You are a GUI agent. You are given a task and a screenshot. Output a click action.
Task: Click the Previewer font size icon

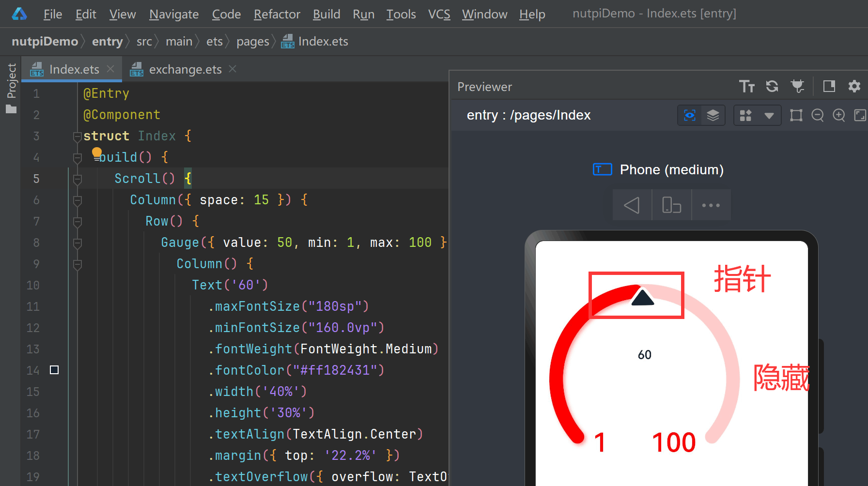click(x=746, y=87)
